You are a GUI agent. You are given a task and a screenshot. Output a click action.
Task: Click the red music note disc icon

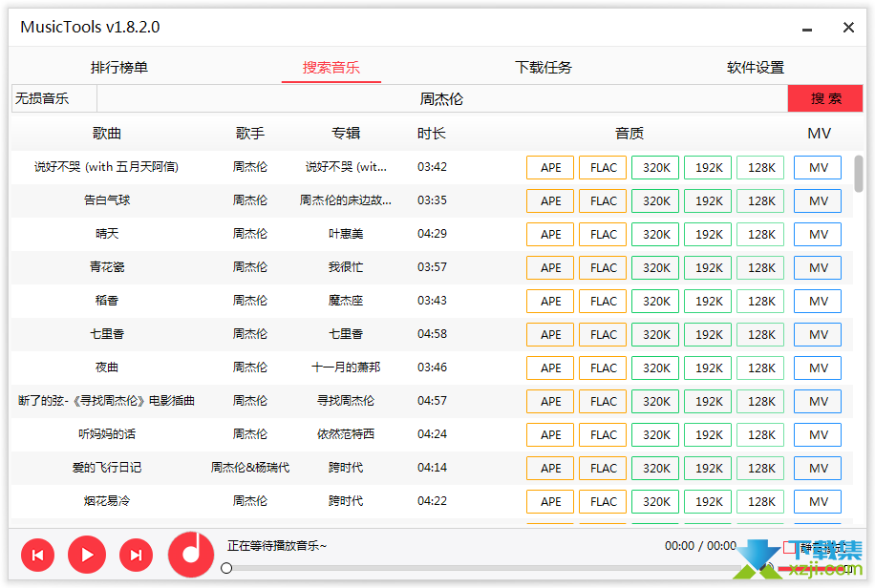[191, 555]
